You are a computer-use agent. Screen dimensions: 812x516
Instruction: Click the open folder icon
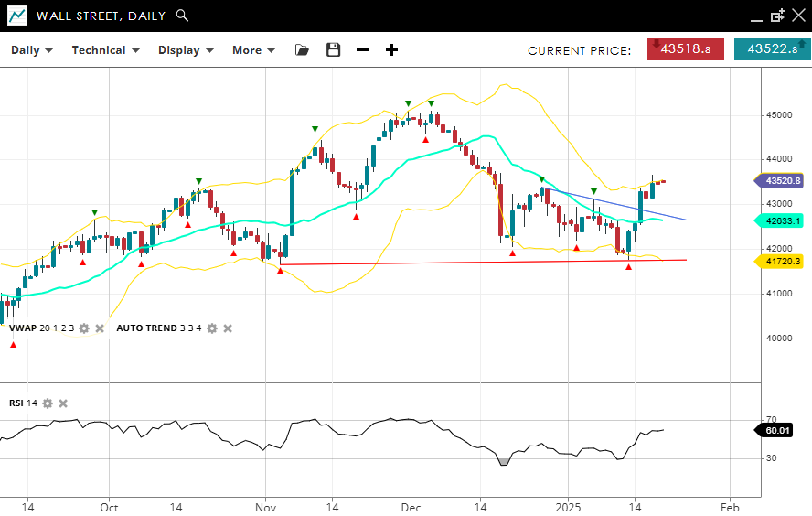303,50
